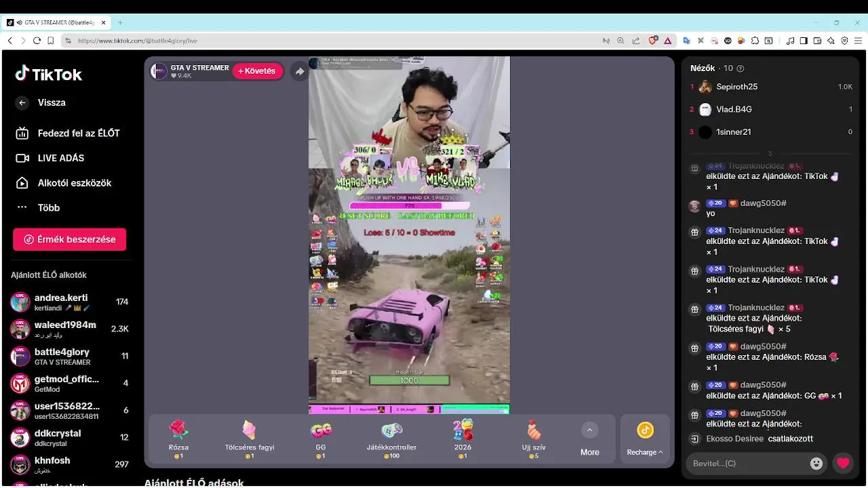Click the share arrow icon on stream
Screen dimensions: 868x488
pos(300,71)
